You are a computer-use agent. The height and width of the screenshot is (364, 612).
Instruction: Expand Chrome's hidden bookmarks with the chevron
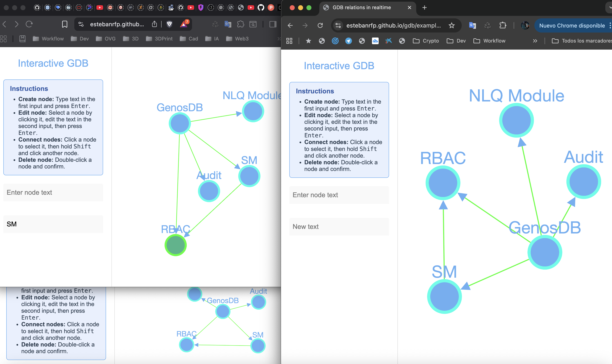(x=535, y=41)
